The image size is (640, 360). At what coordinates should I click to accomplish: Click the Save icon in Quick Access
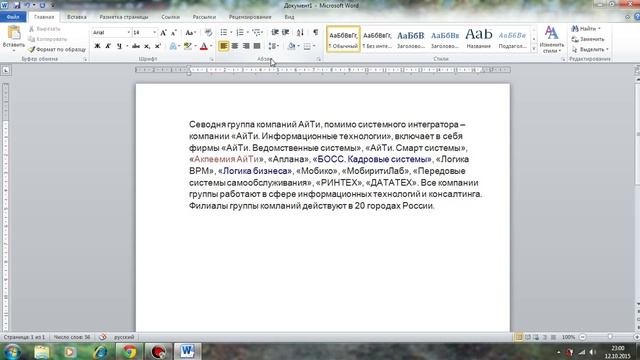tap(17, 5)
